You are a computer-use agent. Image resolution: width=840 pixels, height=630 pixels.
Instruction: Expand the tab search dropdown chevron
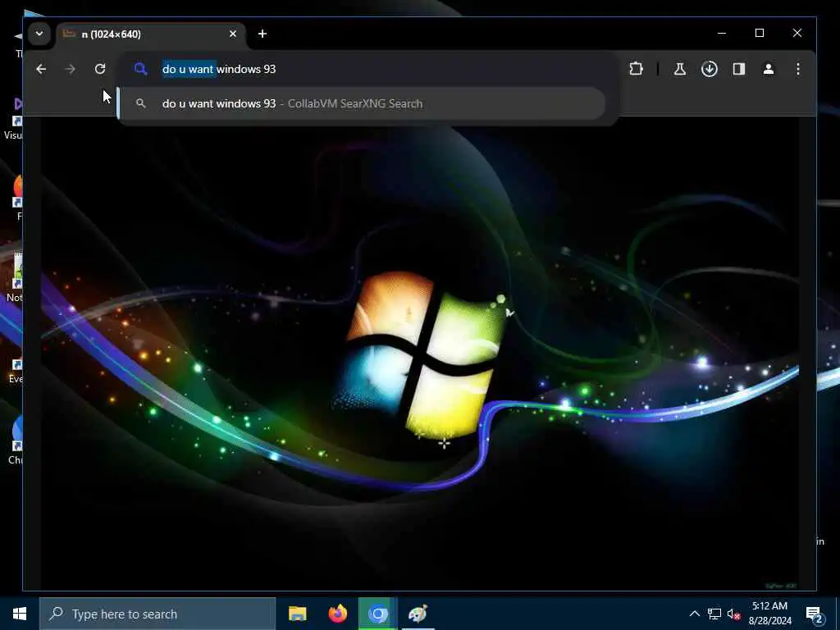point(39,34)
